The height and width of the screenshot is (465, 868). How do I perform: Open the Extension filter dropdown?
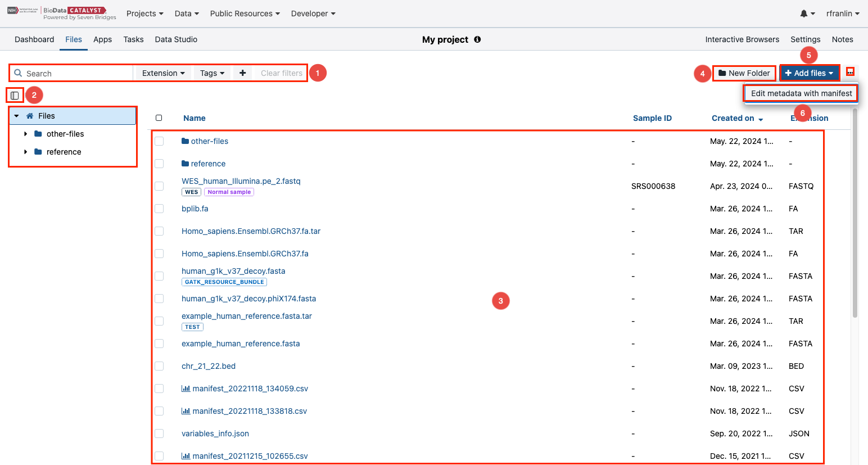coord(164,73)
